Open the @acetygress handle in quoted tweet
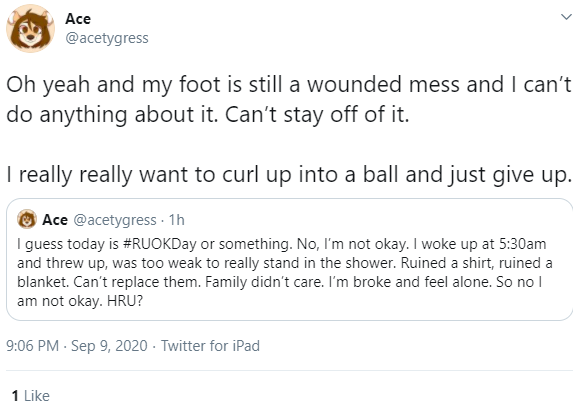 (115, 220)
